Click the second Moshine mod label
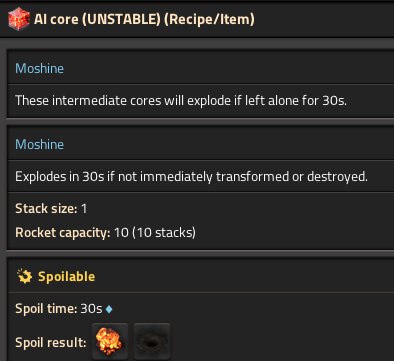 point(39,144)
